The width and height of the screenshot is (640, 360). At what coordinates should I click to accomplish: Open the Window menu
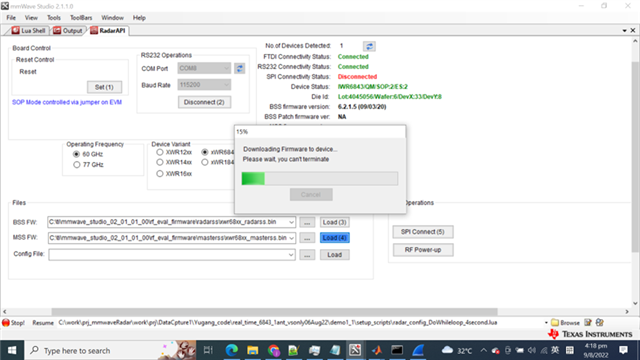112,18
